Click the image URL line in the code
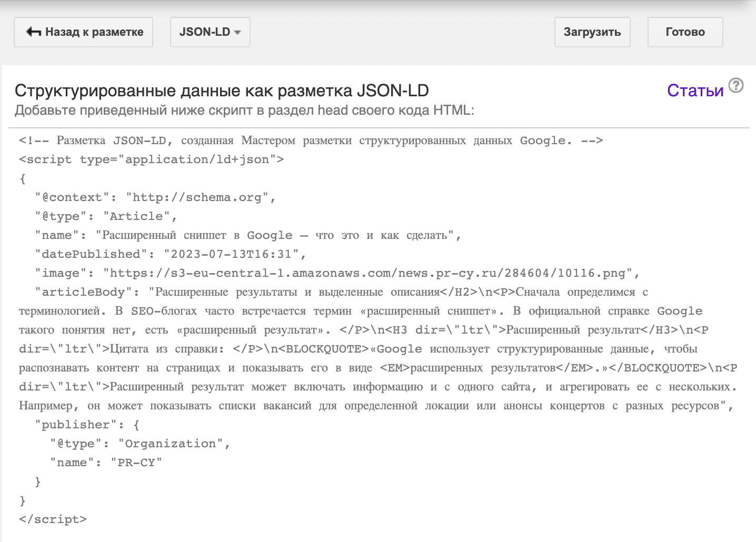 point(337,273)
